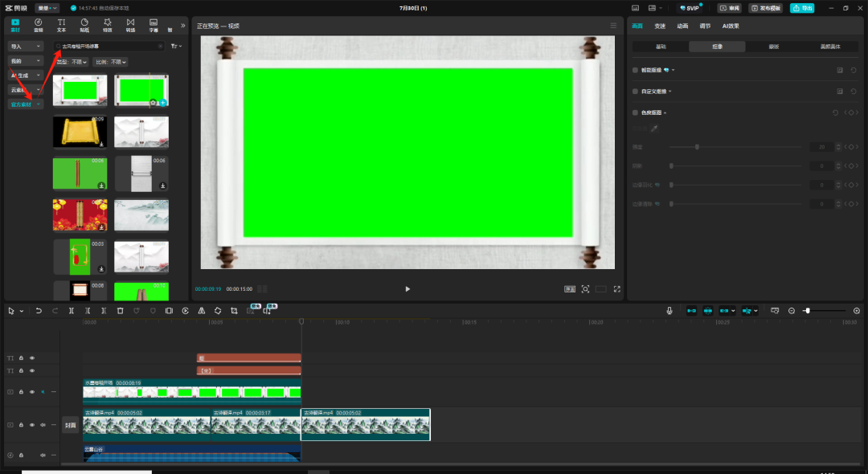The width and height of the screenshot is (868, 474).
Task: Enable the 色度抠图 chroma key checkbox
Action: (x=635, y=112)
